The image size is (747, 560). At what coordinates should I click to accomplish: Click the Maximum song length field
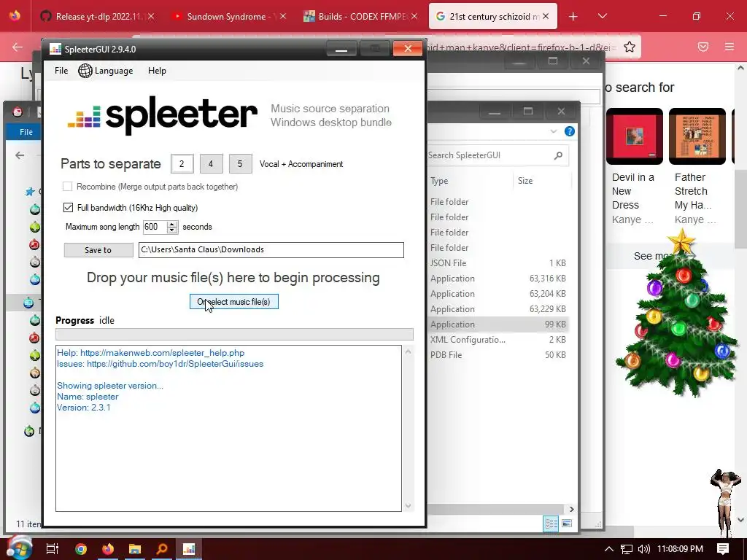(155, 227)
